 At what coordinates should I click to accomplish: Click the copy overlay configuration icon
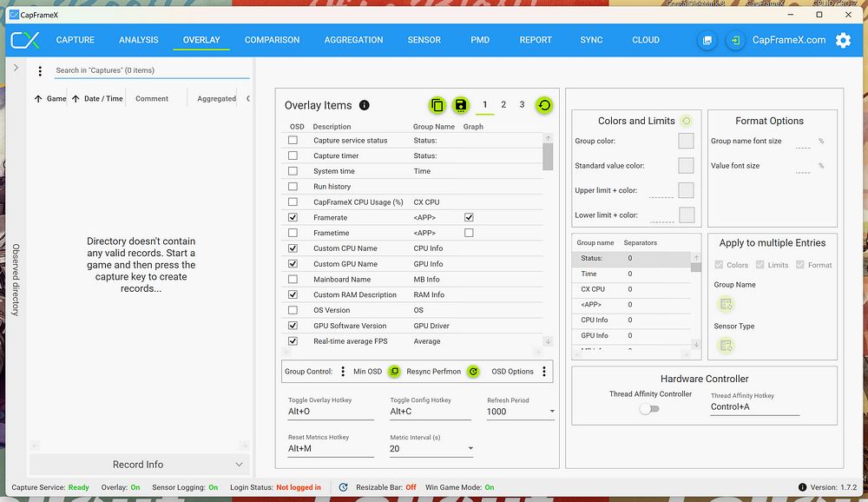(437, 105)
